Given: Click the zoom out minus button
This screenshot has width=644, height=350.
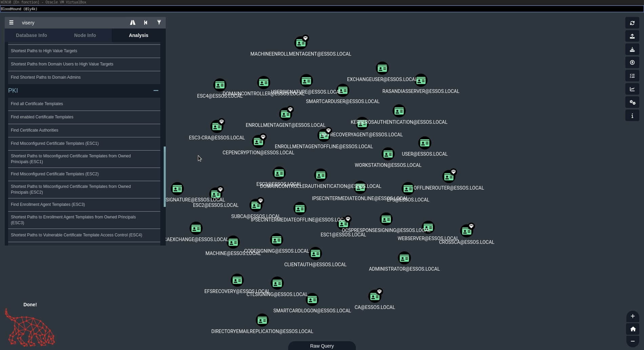Looking at the screenshot, I should point(632,341).
